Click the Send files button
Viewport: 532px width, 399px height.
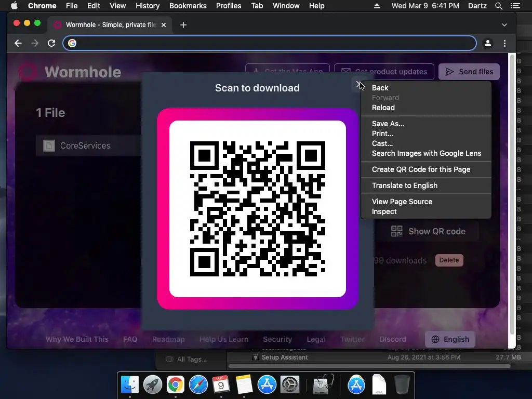tap(469, 72)
